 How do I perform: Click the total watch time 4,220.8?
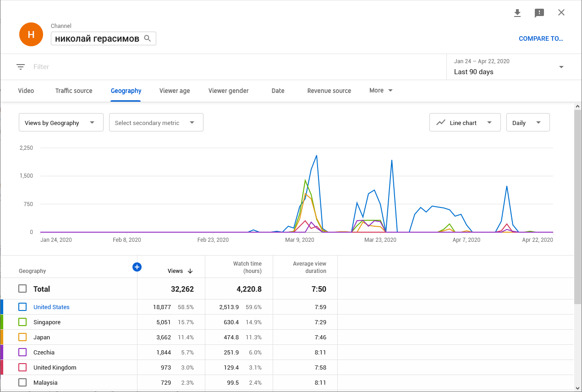pyautogui.click(x=248, y=289)
